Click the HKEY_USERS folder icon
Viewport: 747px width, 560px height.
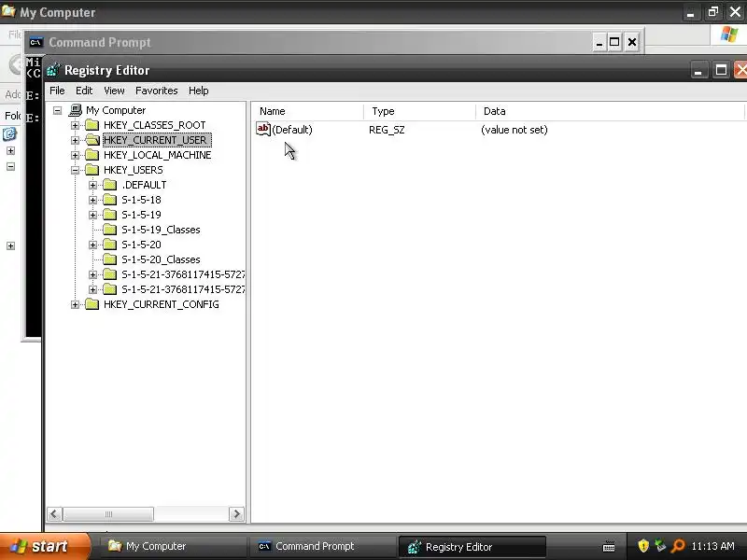click(x=92, y=170)
